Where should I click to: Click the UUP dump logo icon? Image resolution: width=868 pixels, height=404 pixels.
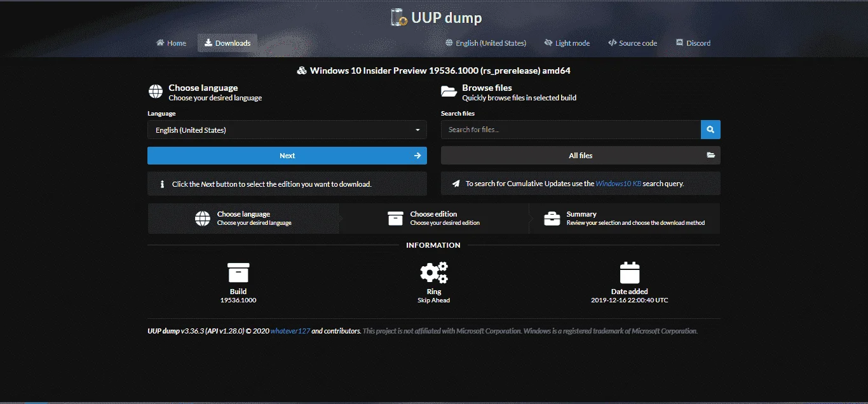click(399, 17)
